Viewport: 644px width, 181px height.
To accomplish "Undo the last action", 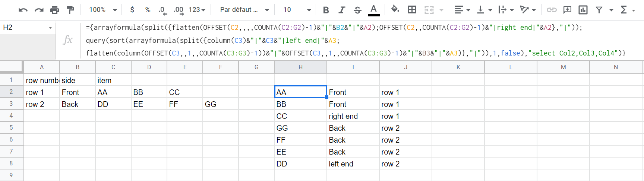I will click(x=23, y=10).
